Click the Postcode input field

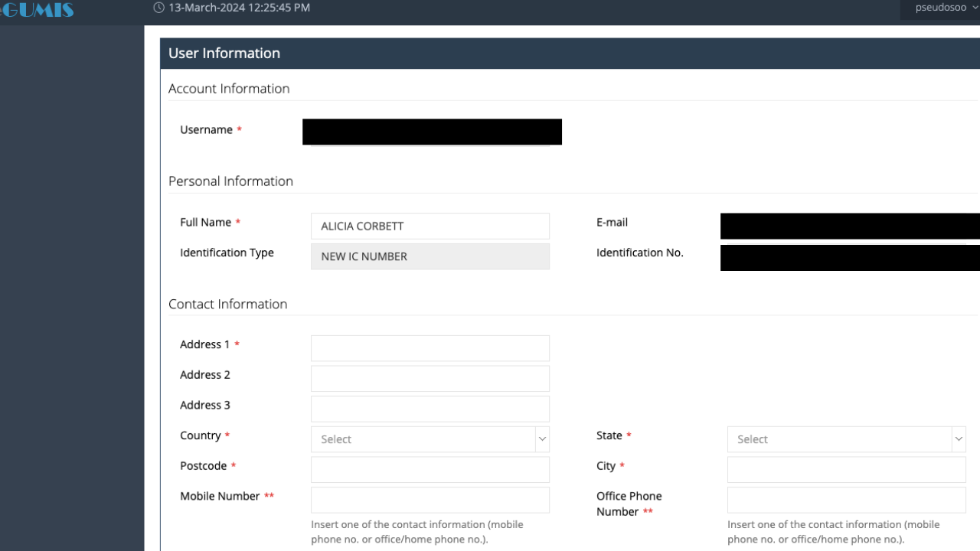pyautogui.click(x=430, y=470)
